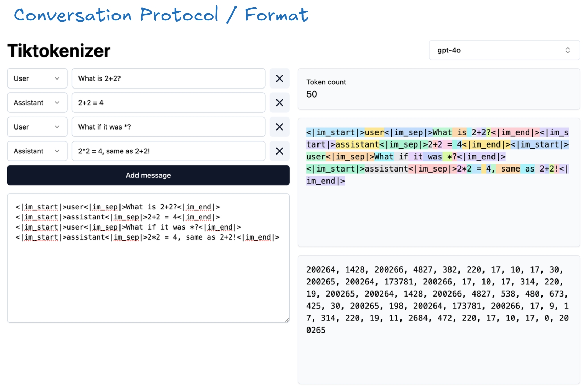Remove the "What if it was *?" message
This screenshot has width=587, height=392.
pyautogui.click(x=280, y=127)
